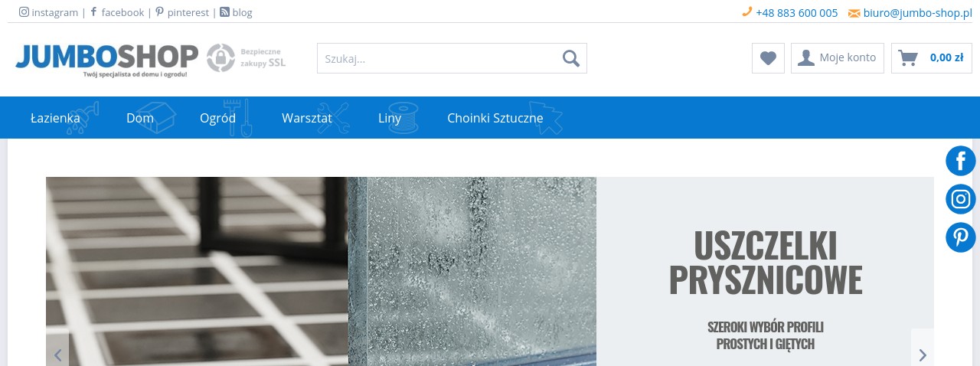The width and height of the screenshot is (980, 366).
Task: Focus the Szukaj search field
Action: pos(439,58)
